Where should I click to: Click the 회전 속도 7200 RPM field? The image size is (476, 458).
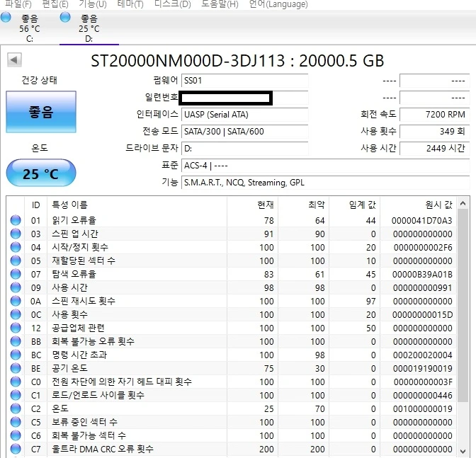tap(434, 115)
